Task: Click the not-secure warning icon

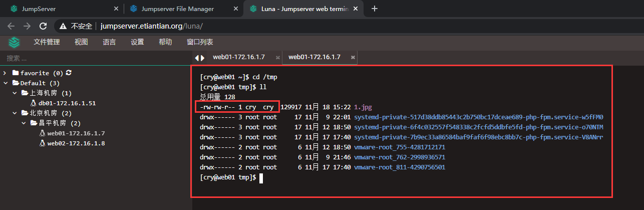Action: tap(63, 26)
